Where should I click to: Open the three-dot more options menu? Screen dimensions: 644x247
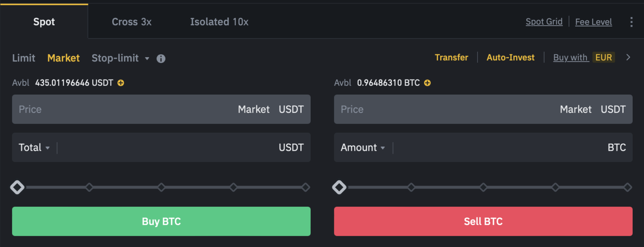631,22
